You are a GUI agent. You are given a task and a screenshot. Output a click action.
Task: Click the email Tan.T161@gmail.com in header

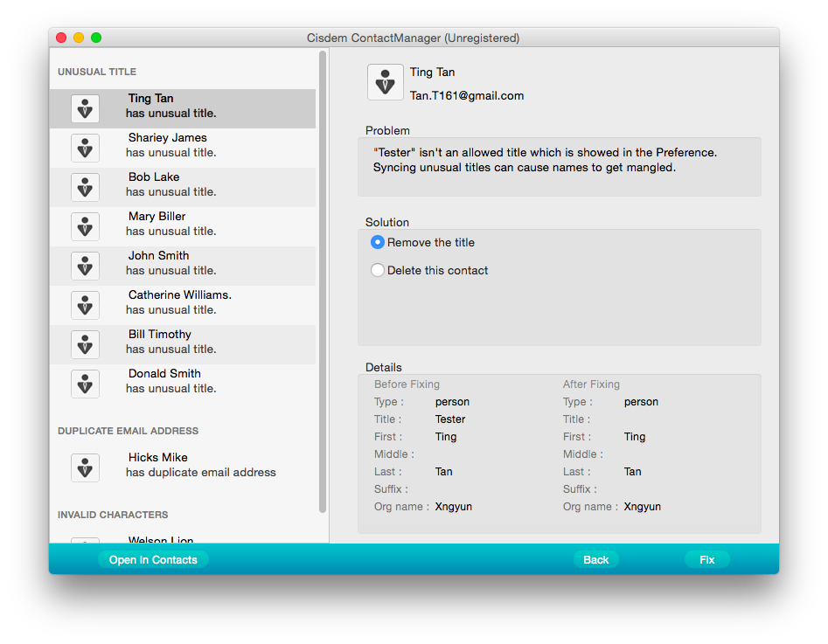click(x=467, y=95)
